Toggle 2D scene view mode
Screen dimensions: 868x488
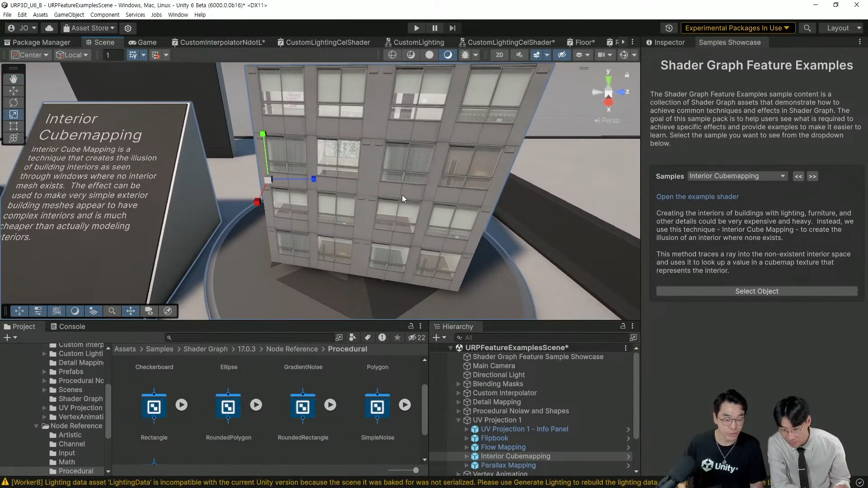499,55
